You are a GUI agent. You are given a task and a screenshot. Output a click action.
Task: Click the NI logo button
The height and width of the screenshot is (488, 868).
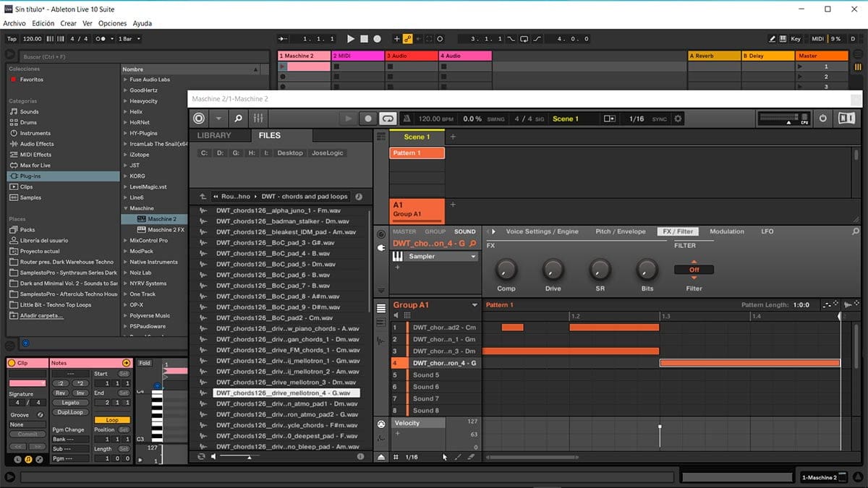846,119
